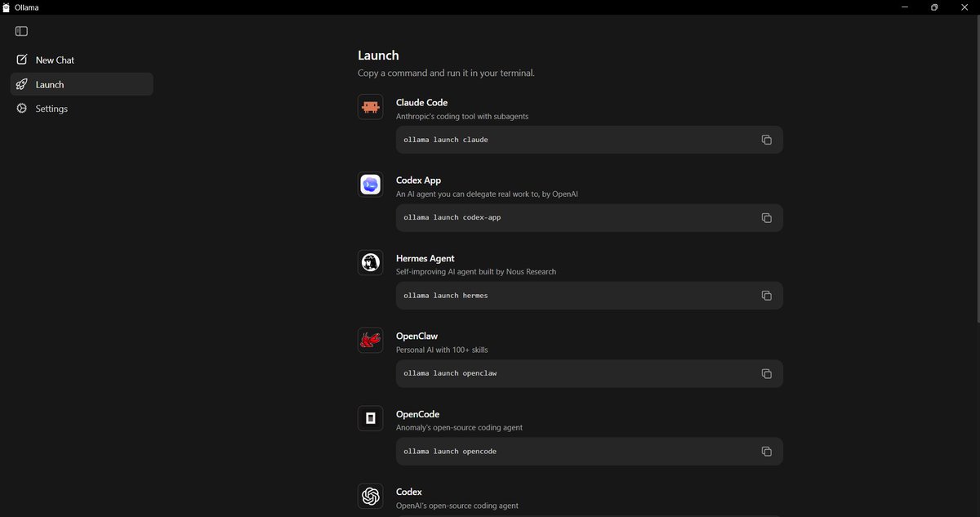This screenshot has height=517, width=980.
Task: Click the 'ollama launch hermes' command text
Action: (446, 295)
